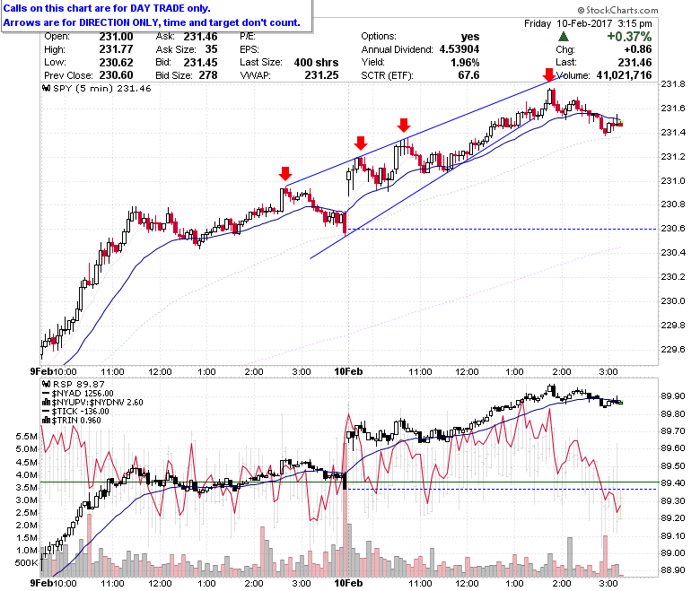Click the Ask price 231.46
The image size is (700, 591).
point(200,37)
